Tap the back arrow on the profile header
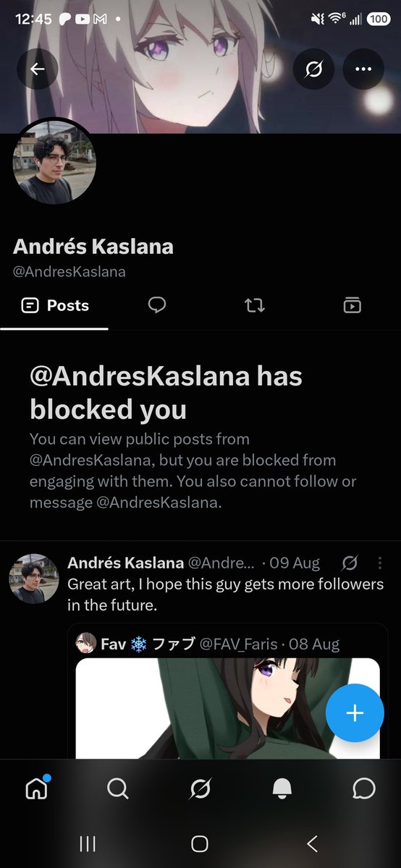Viewport: 401px width, 868px height. point(38,69)
